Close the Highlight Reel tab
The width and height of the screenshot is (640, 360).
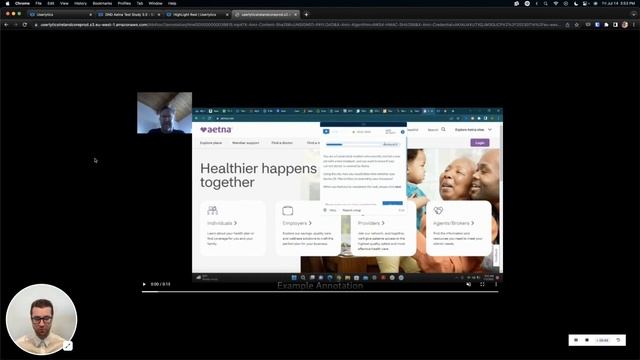227,14
